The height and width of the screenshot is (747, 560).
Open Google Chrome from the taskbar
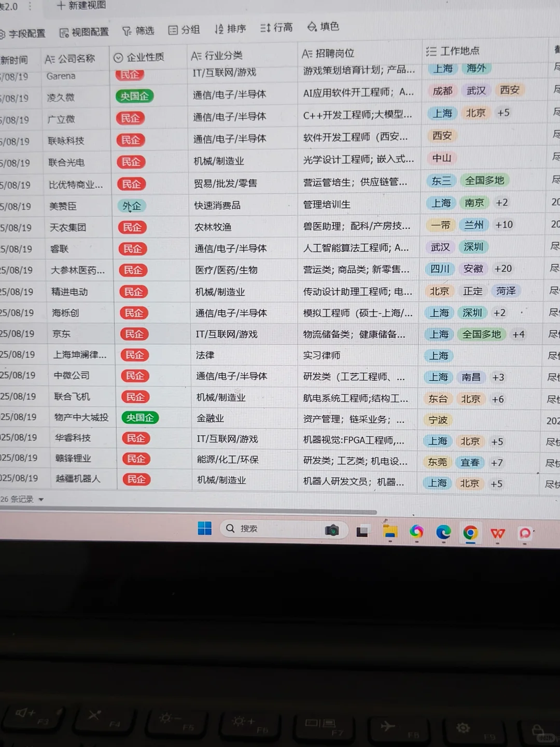tap(470, 533)
